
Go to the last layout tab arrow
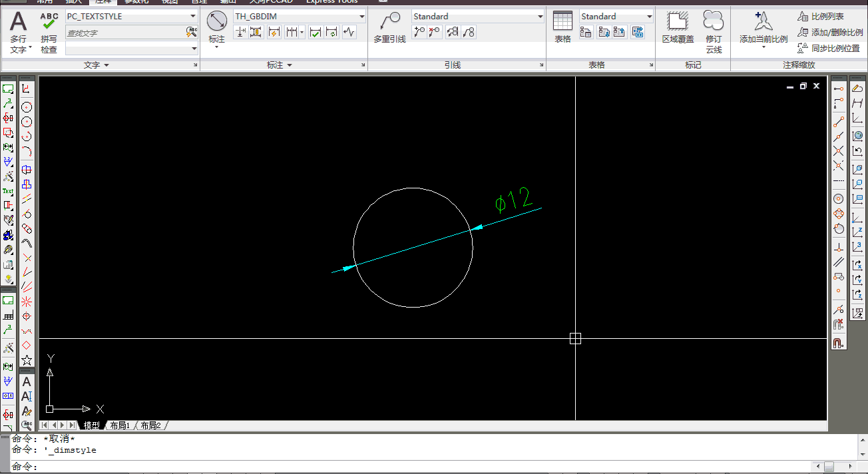pyautogui.click(x=72, y=425)
